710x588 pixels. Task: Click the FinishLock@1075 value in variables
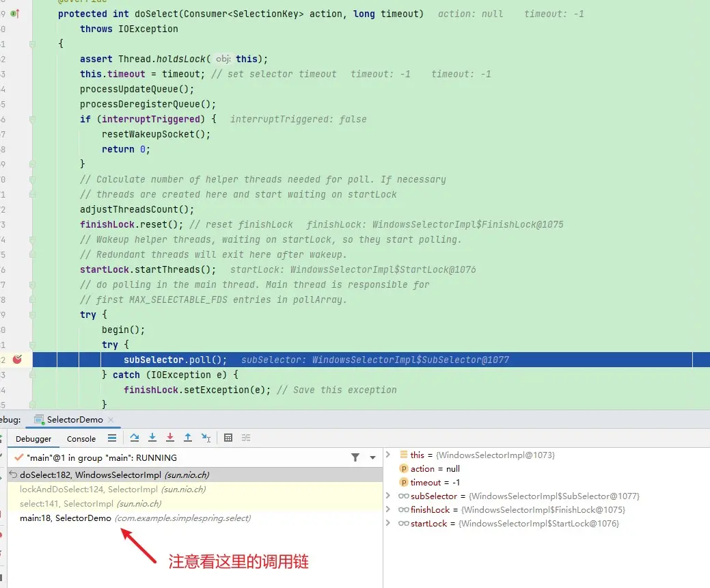click(543, 509)
